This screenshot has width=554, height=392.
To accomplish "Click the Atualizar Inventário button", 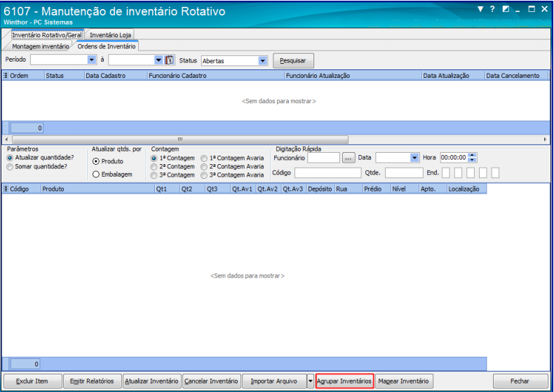I will pyautogui.click(x=151, y=381).
